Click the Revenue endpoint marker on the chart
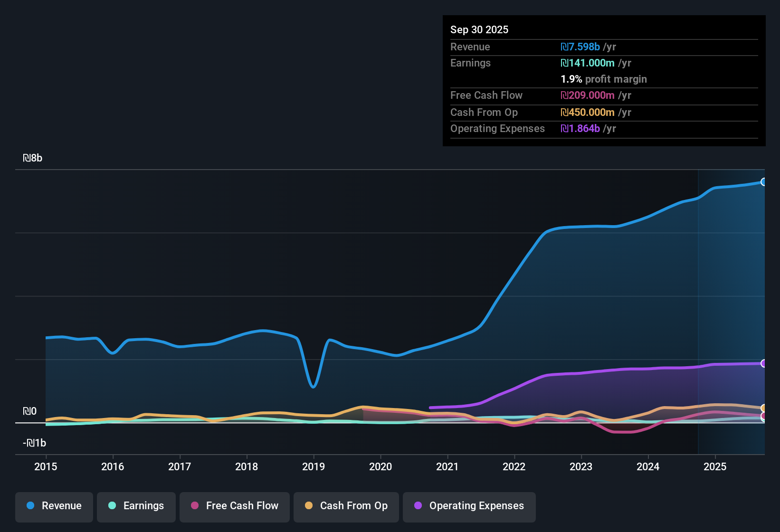The width and height of the screenshot is (780, 532). [x=764, y=182]
